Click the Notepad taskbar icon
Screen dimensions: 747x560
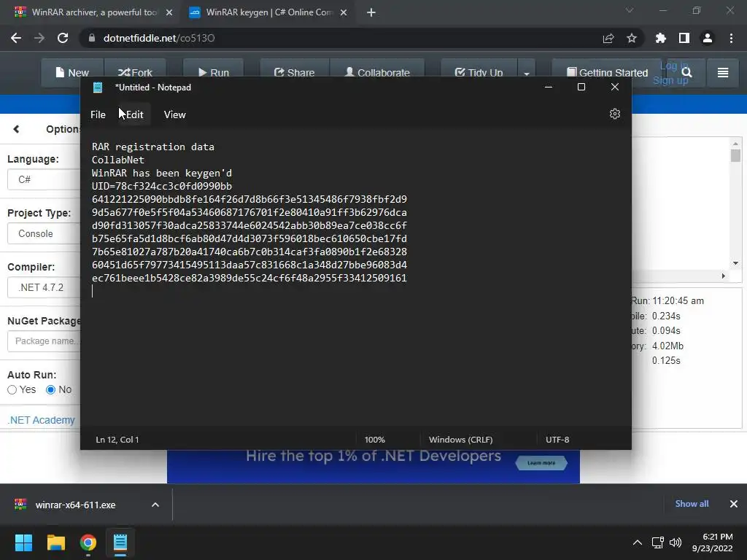click(120, 542)
